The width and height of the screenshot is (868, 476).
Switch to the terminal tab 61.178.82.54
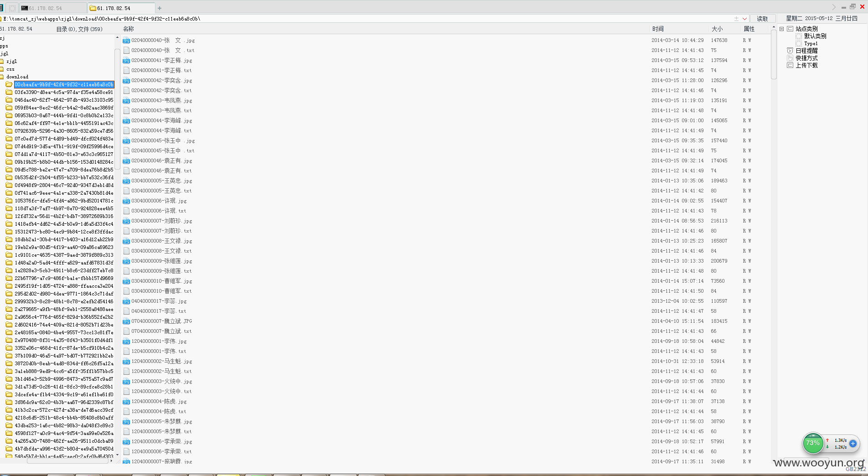pos(53,8)
